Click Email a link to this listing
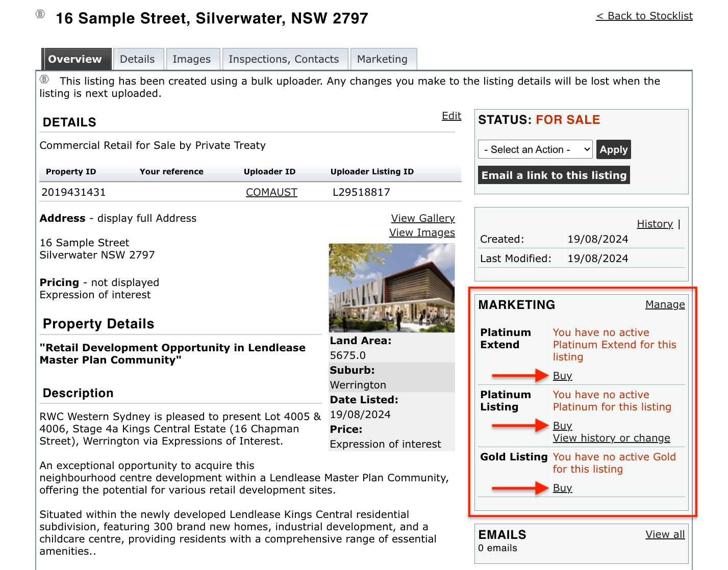 pos(554,175)
